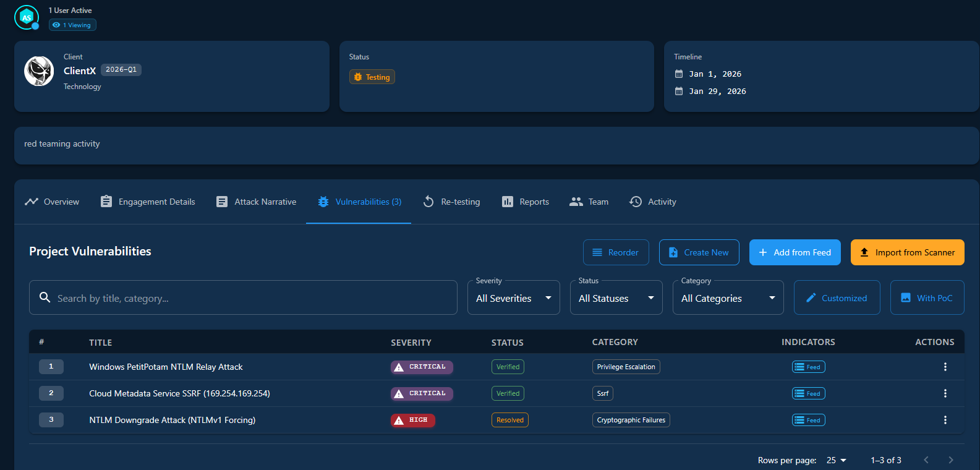Click Verified status chip for Cloud Metadata row

click(x=508, y=393)
